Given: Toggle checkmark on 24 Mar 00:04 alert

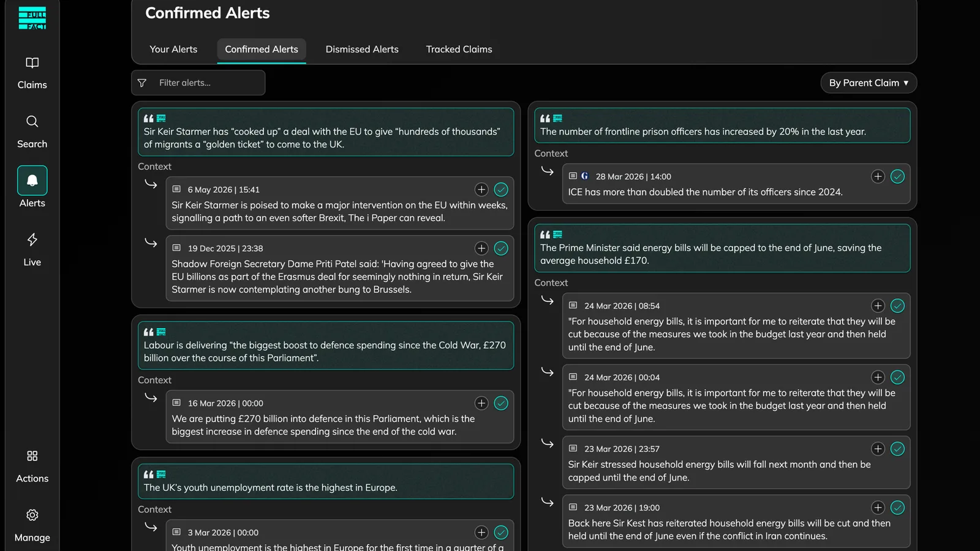Looking at the screenshot, I should (897, 378).
